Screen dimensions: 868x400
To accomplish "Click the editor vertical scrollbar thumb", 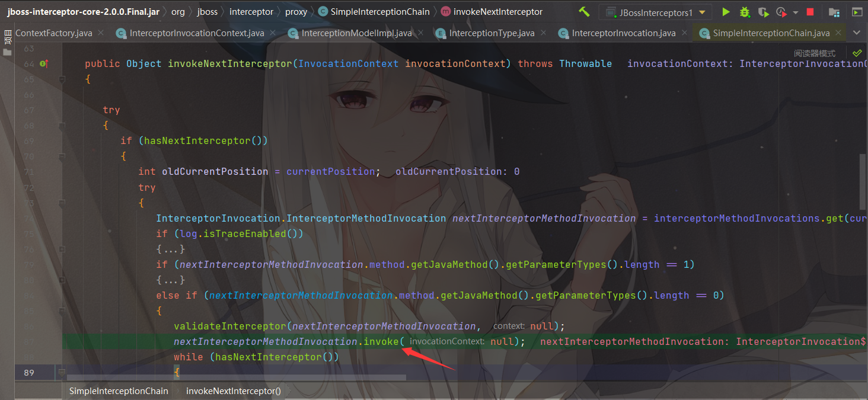I will click(x=863, y=181).
